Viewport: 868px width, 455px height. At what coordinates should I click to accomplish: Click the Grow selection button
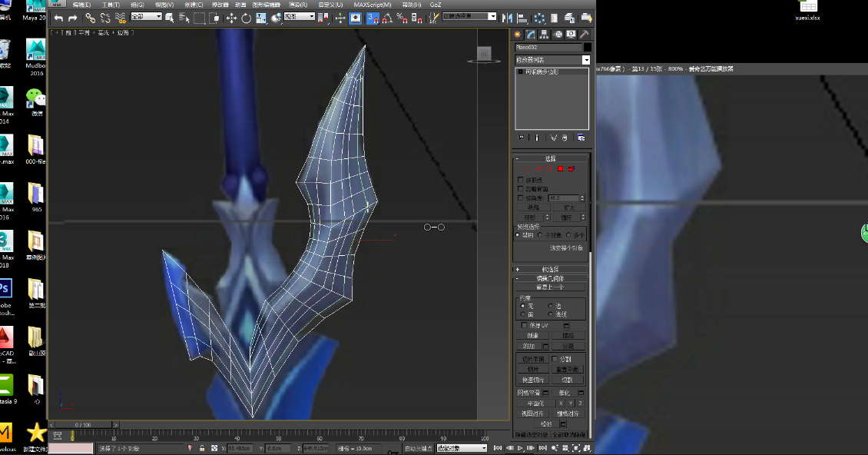coord(568,208)
